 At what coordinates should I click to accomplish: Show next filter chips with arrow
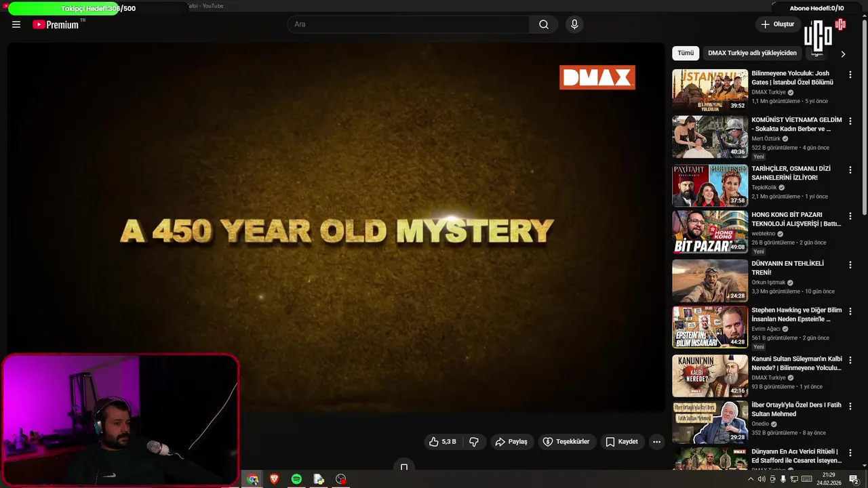point(843,54)
